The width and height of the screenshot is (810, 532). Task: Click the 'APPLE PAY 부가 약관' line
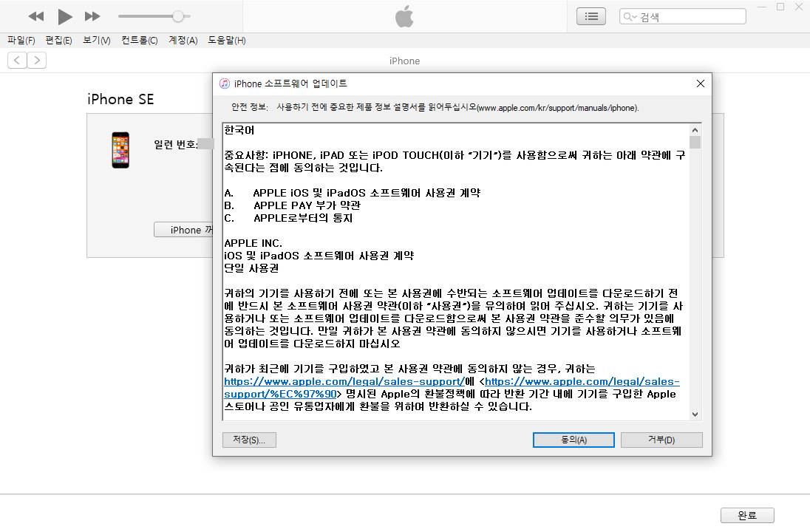tap(307, 205)
